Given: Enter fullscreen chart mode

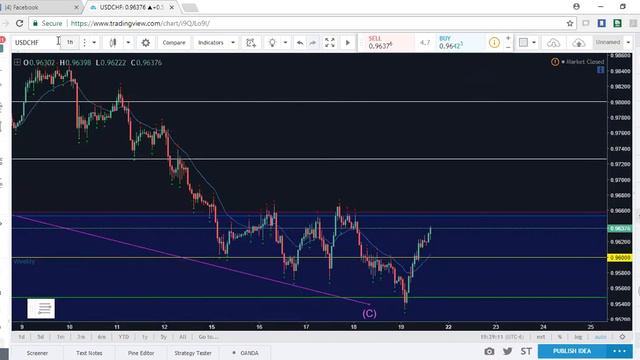Looking at the screenshot, I should point(329,42).
